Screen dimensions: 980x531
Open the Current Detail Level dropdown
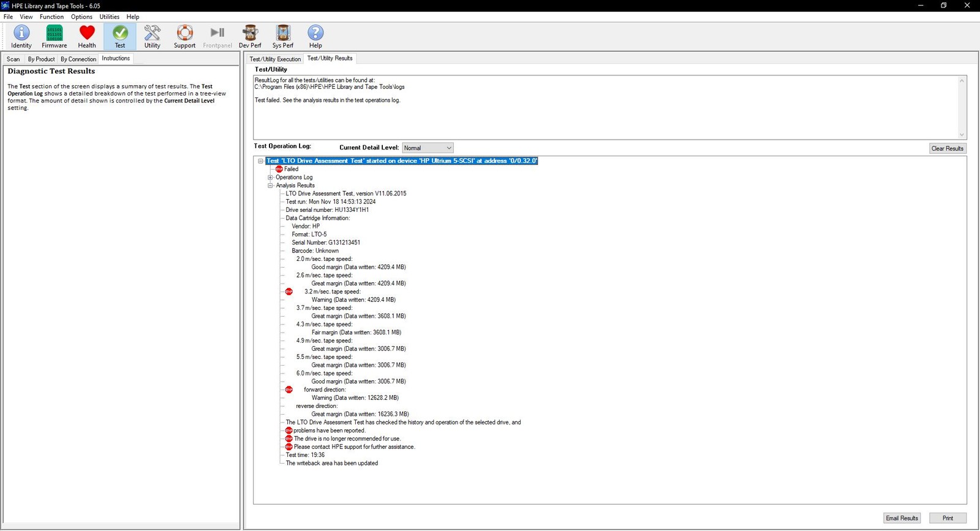coord(428,148)
